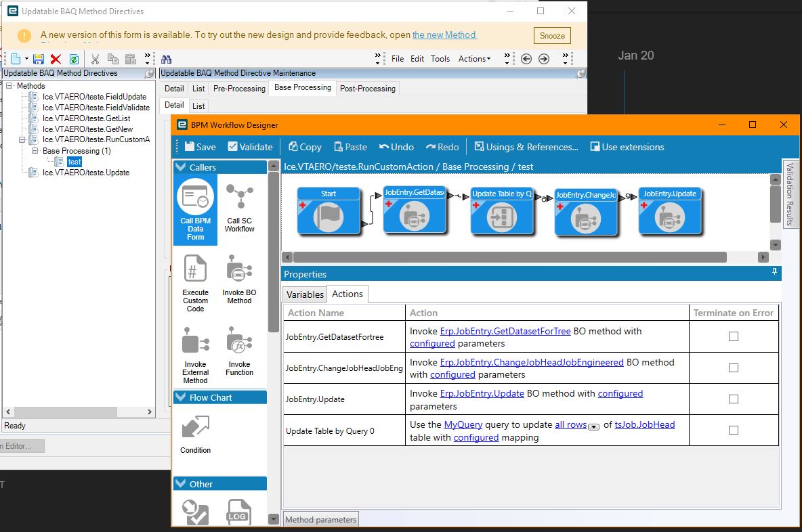Collapse the Flow Chart section
This screenshot has height=532, width=802.
[180, 397]
